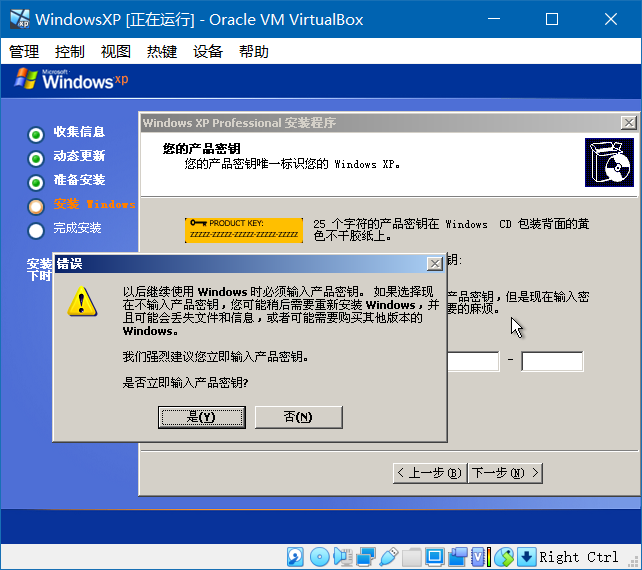
Task: Click the 准备安装 step indicator
Action: [x=36, y=183]
